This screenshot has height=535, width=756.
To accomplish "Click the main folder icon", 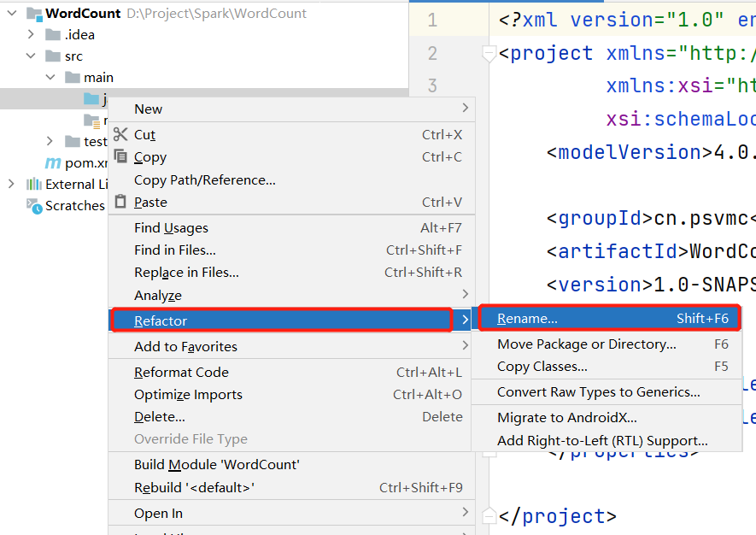I will point(73,78).
